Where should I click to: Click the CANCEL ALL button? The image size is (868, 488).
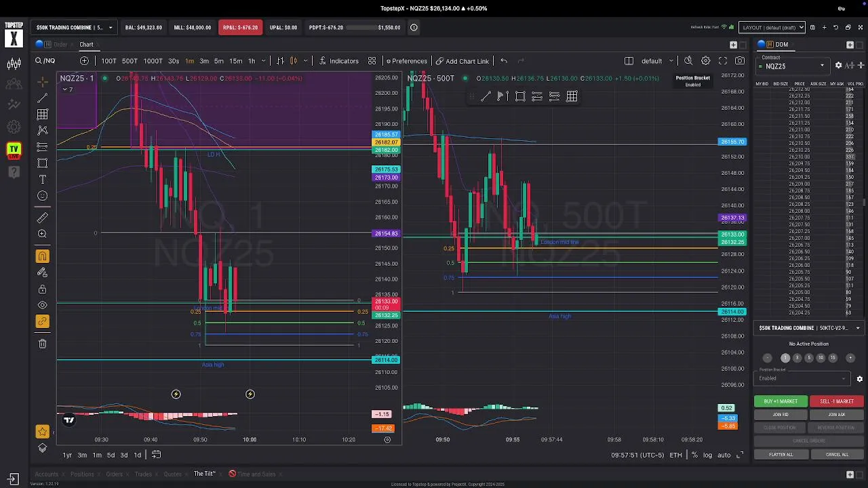(x=837, y=455)
